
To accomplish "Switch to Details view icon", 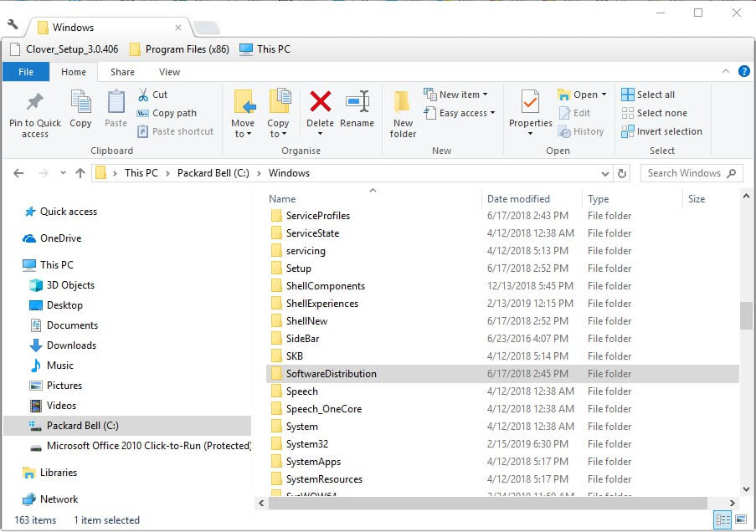I will pyautogui.click(x=723, y=519).
